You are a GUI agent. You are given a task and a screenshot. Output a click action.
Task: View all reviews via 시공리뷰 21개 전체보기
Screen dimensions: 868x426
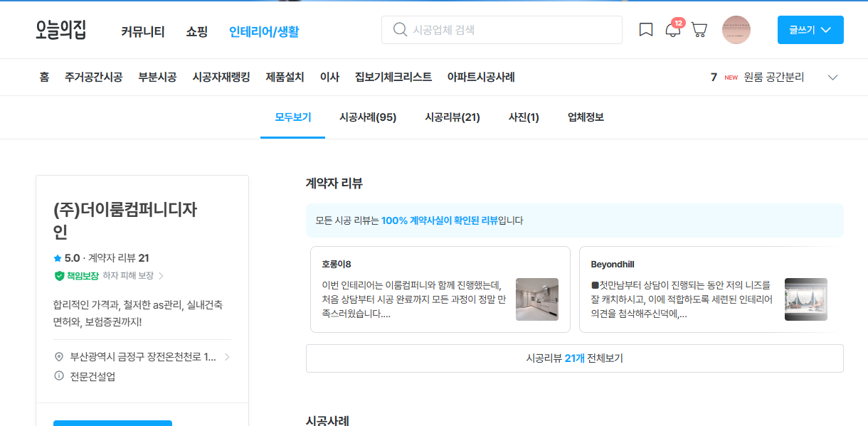[x=574, y=358]
